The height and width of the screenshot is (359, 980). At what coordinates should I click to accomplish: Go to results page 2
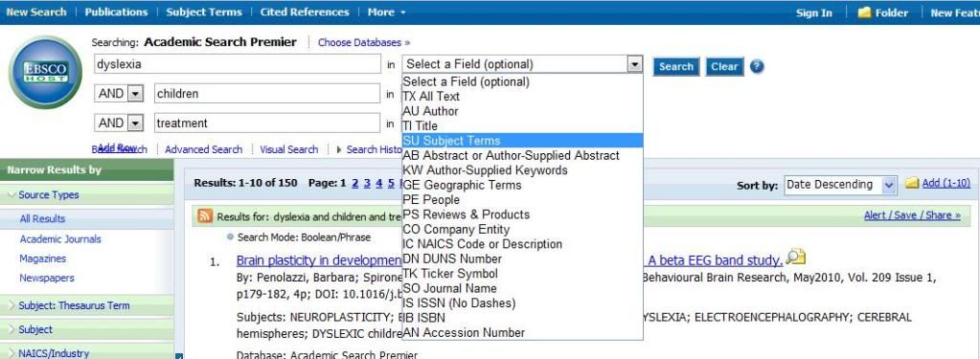pos(355,183)
